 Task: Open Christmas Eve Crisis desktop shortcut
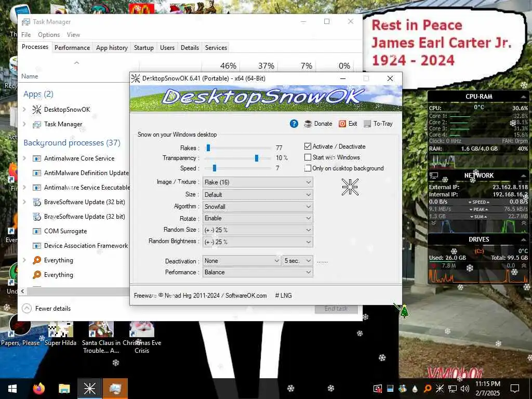click(x=142, y=338)
